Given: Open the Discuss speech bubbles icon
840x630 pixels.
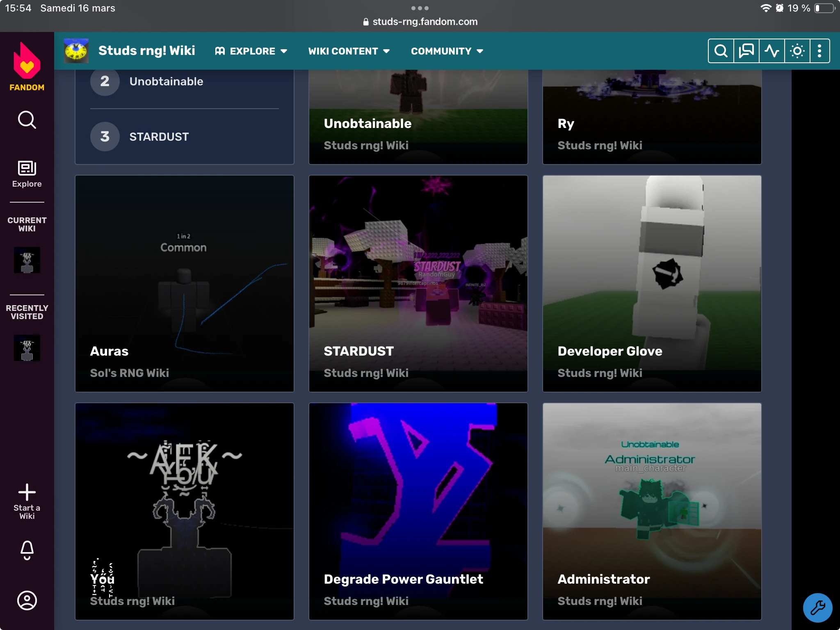Looking at the screenshot, I should click(x=746, y=51).
